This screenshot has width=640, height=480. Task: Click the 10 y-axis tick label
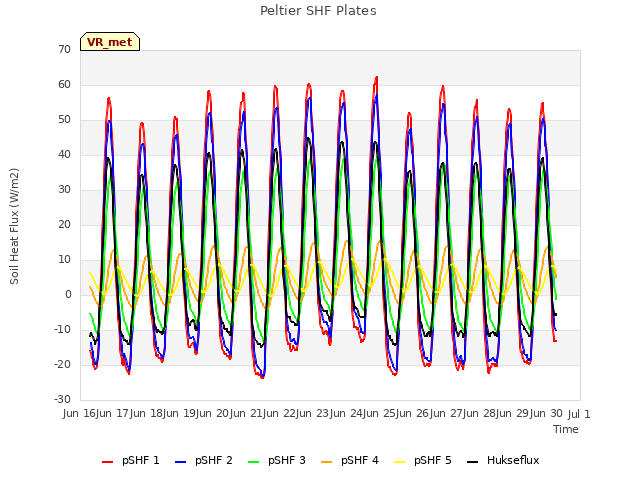pos(64,260)
